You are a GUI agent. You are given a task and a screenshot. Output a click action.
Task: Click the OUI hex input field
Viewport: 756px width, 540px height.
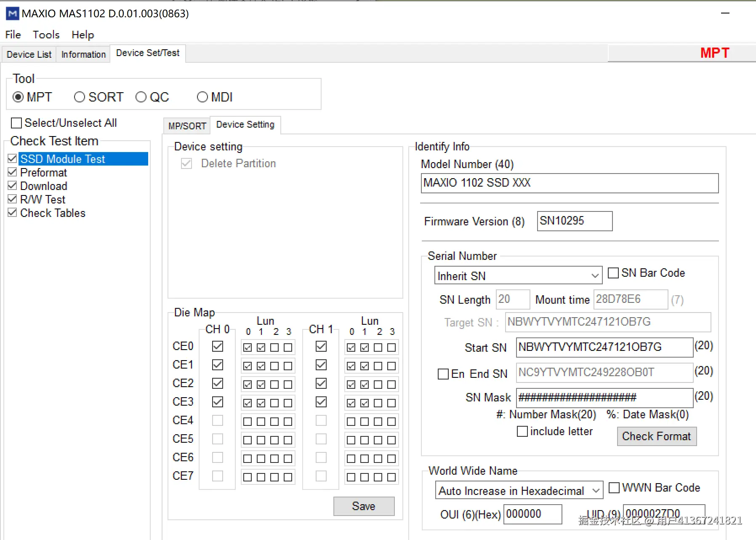(x=532, y=514)
